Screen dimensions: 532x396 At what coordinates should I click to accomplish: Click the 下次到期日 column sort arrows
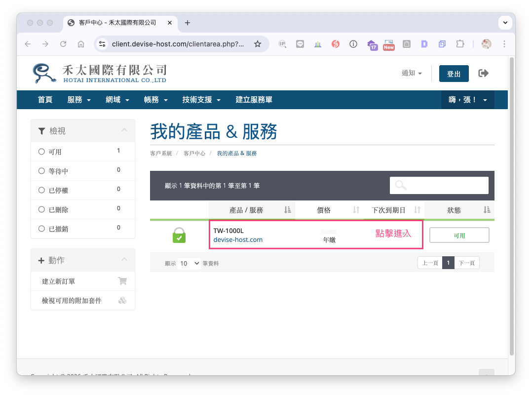(x=417, y=210)
